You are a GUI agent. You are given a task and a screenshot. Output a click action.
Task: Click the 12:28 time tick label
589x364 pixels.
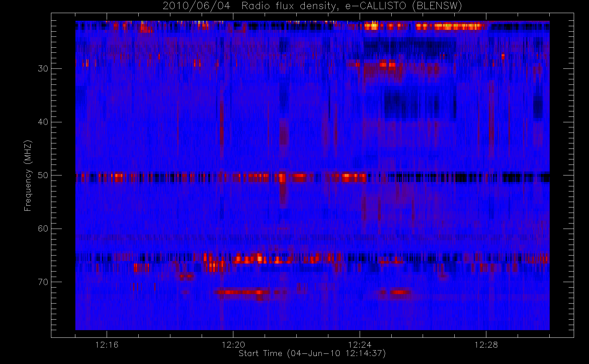coord(486,345)
